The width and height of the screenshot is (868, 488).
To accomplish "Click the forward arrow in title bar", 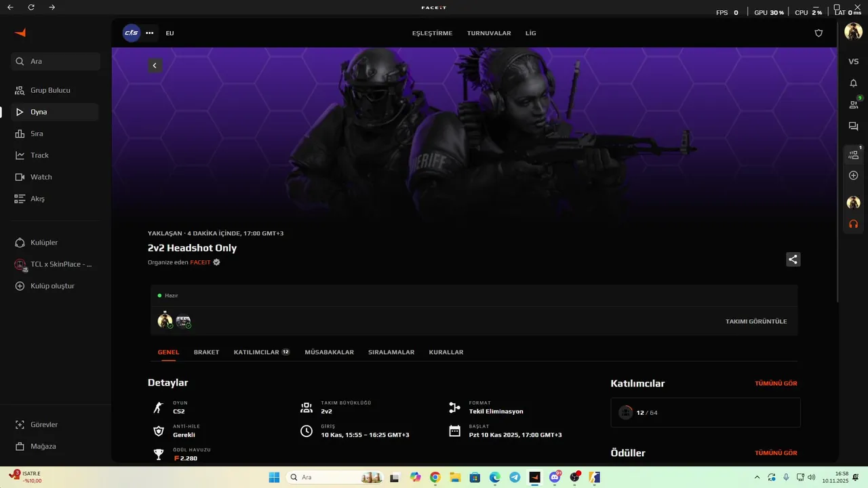I will click(x=52, y=7).
